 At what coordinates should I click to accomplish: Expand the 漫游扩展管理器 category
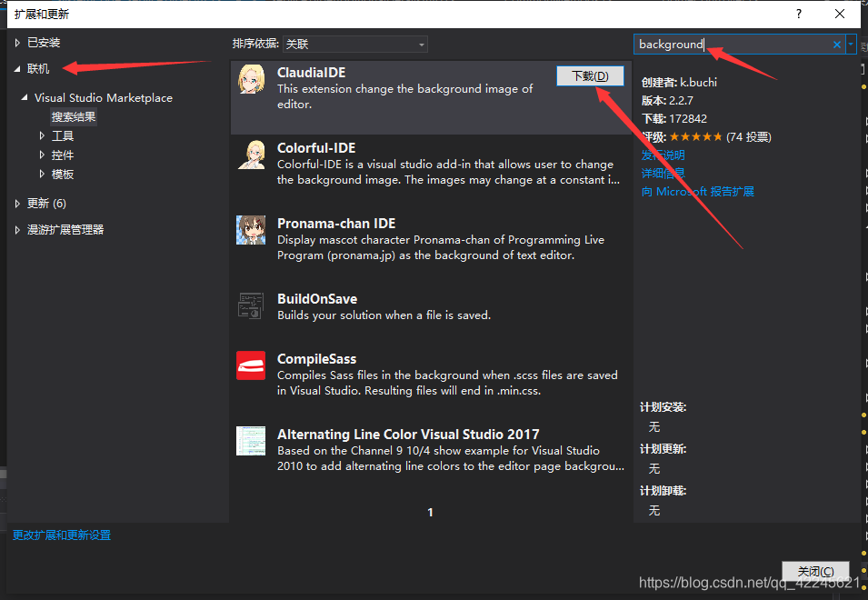17,230
